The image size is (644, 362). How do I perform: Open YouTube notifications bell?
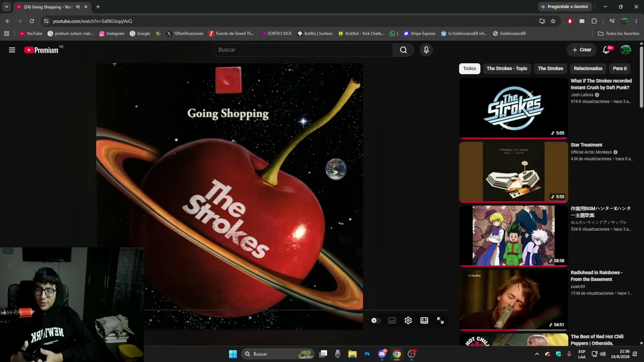[606, 50]
